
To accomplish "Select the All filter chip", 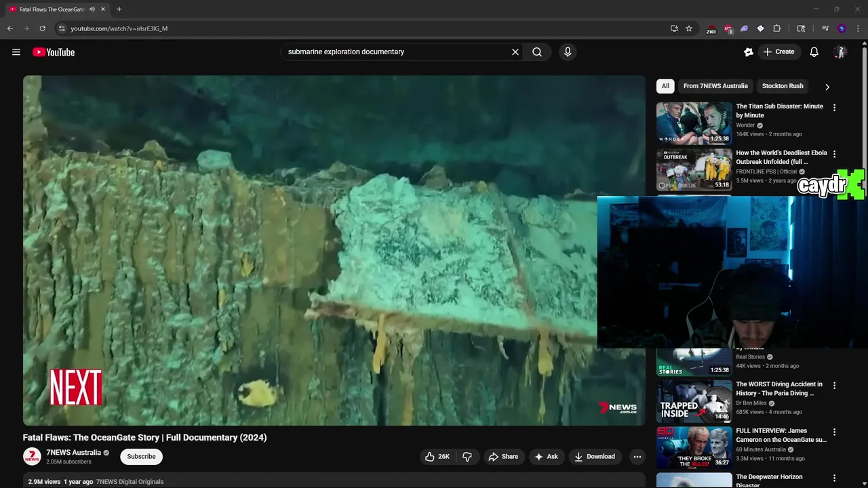I will (x=665, y=86).
